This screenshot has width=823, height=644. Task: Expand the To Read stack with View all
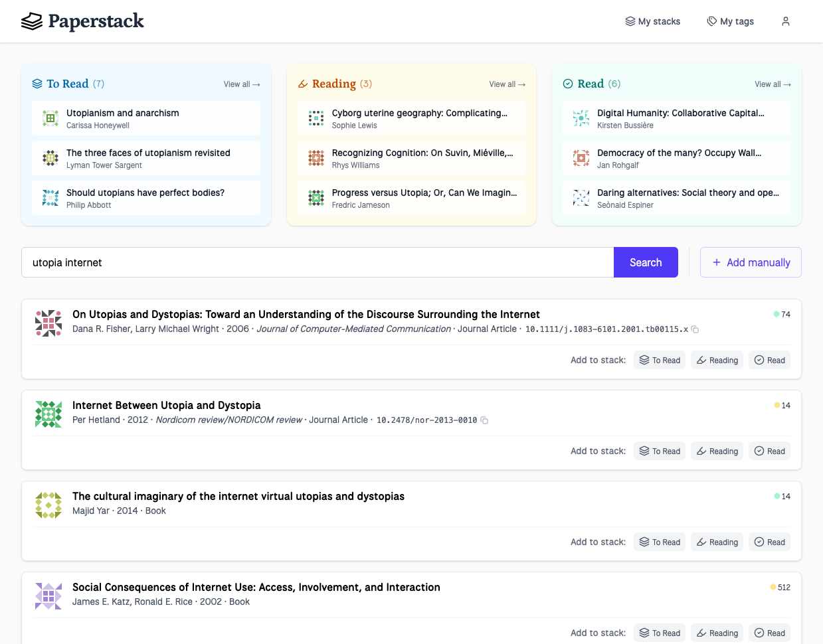pos(242,84)
